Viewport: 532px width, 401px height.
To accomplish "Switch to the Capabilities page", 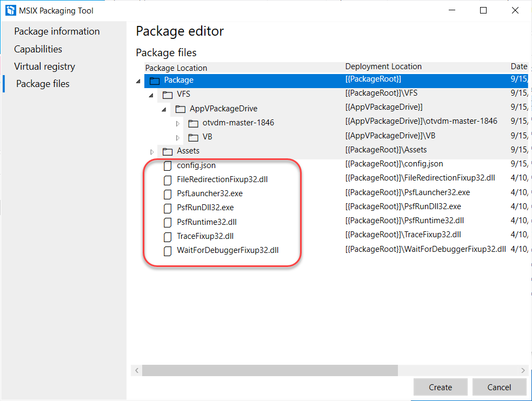I will [38, 49].
